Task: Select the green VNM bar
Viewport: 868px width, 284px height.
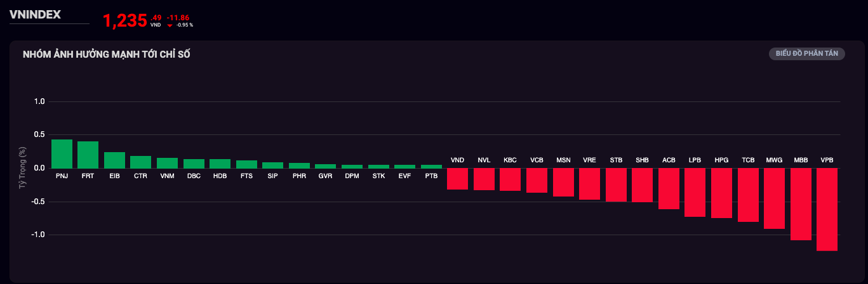Action: pos(167,163)
